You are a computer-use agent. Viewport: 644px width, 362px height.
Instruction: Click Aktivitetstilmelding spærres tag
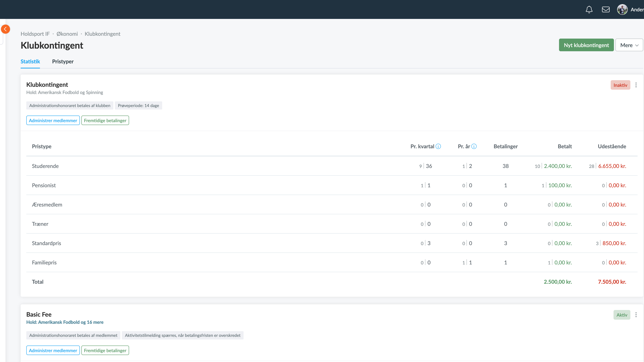pyautogui.click(x=182, y=335)
